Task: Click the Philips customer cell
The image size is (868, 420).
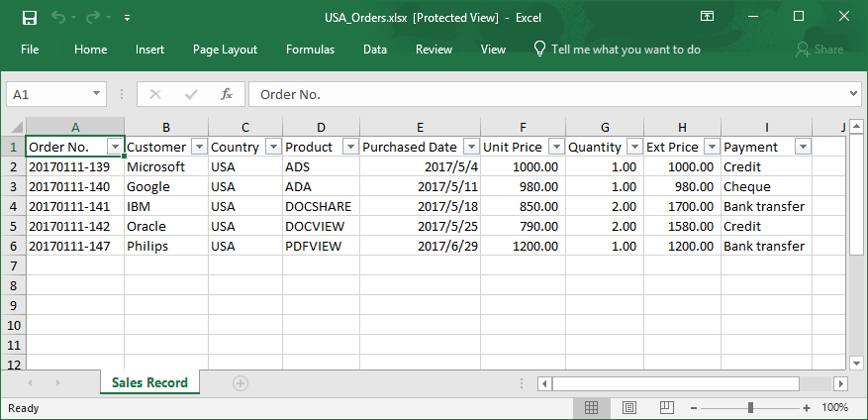Action: coord(166,246)
